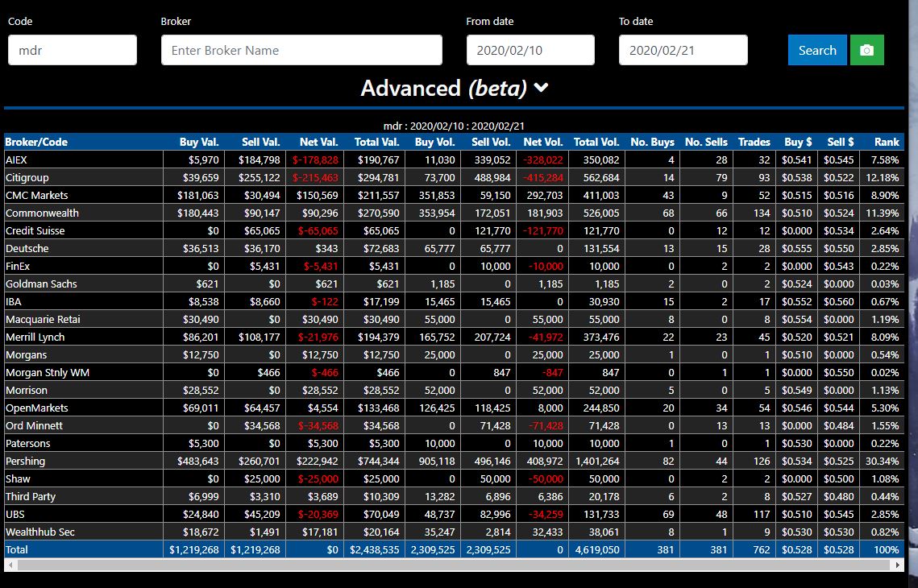Select the Morgan Stnly WM broker name
918x588 pixels.
pyautogui.click(x=48, y=372)
